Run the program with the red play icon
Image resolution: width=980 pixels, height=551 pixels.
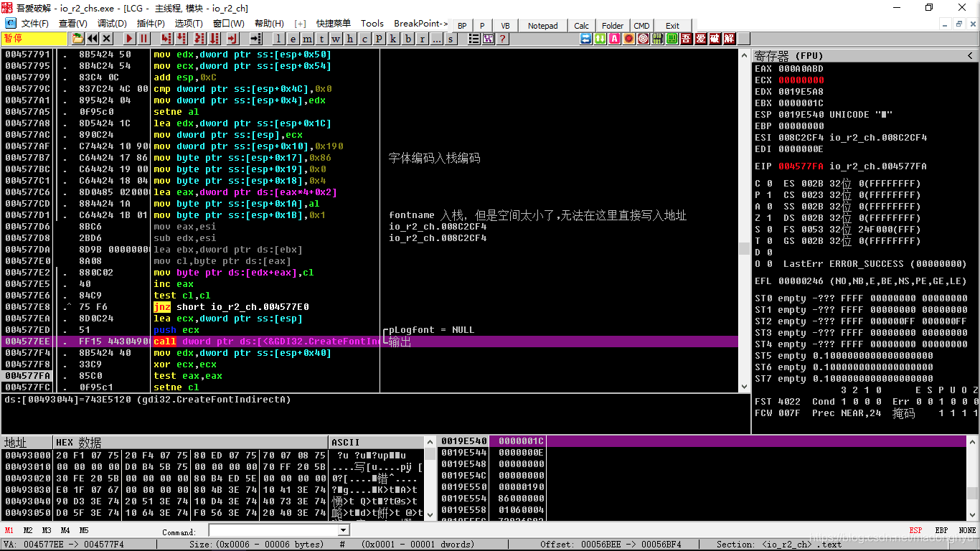click(x=129, y=38)
